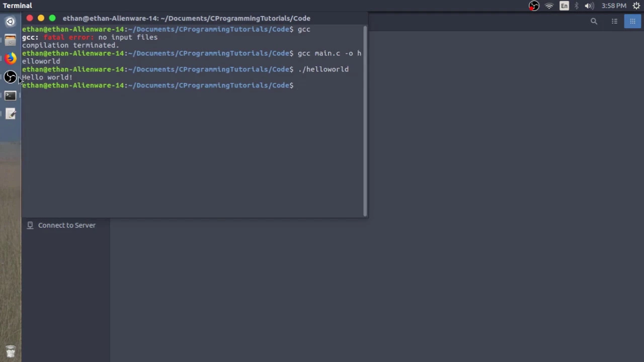This screenshot has width=644, height=362.
Task: Click Connect to Server in Files sidebar
Action: [66, 225]
